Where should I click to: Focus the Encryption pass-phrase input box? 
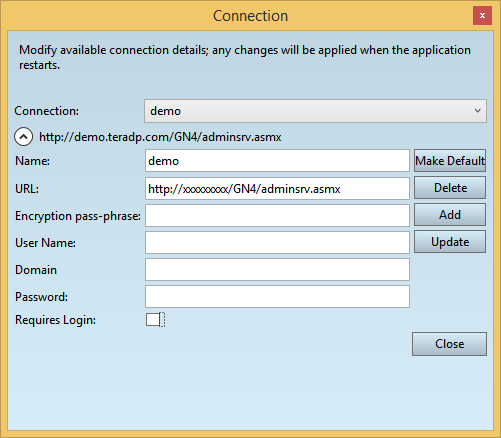(x=277, y=216)
